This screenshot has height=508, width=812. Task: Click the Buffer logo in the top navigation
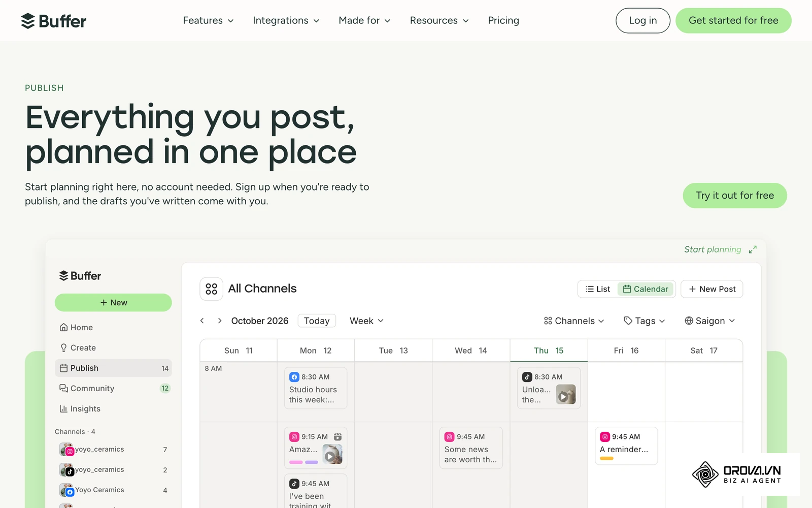(53, 21)
